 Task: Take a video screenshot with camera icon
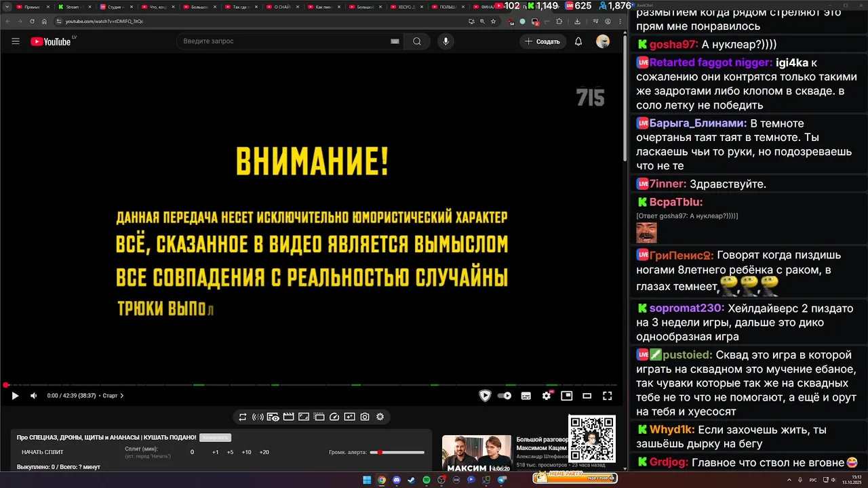365,417
